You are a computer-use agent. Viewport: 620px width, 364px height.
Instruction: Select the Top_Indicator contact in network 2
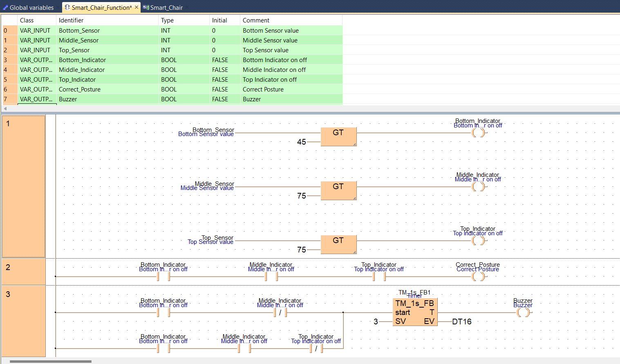point(379,277)
